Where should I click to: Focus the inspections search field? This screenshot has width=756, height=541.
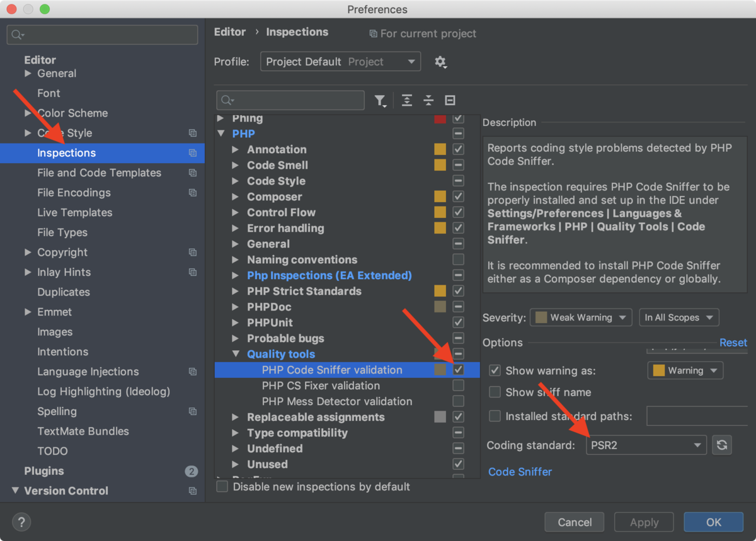click(x=290, y=100)
